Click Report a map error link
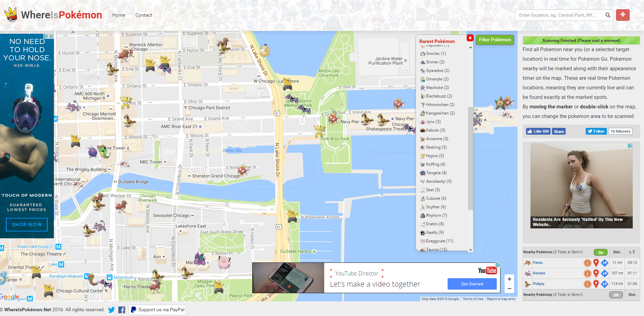Image resolution: width=644 pixels, height=316 pixels. pos(501,299)
